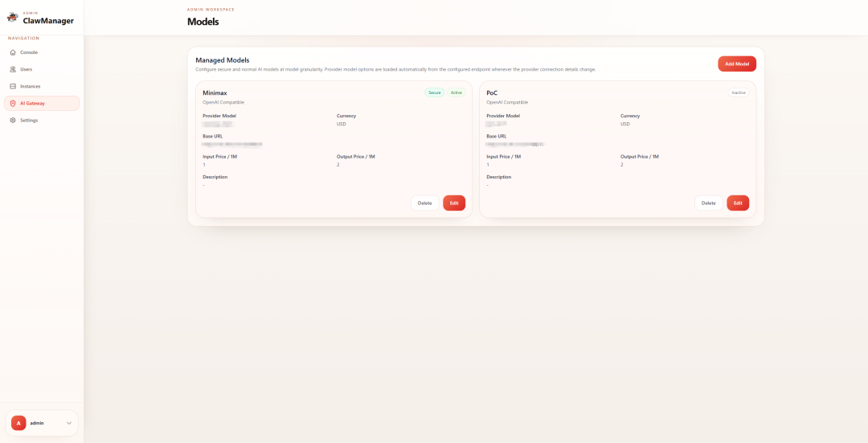
Task: Click the Minimax card title
Action: coord(215,92)
